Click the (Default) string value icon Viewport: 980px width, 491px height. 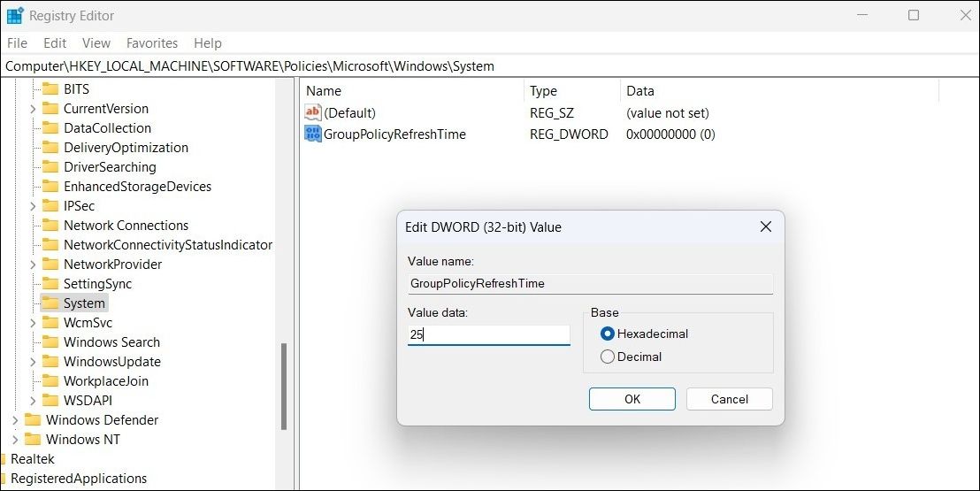click(x=313, y=113)
